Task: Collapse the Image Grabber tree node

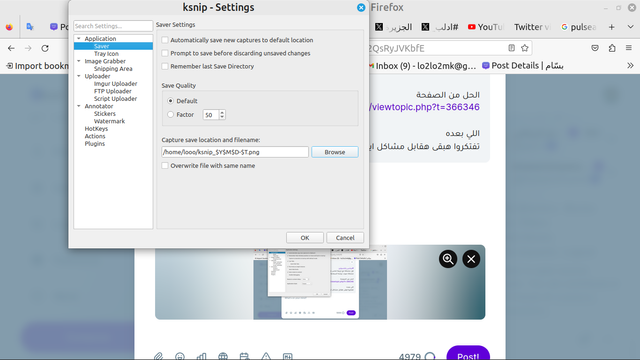Action: pyautogui.click(x=79, y=61)
